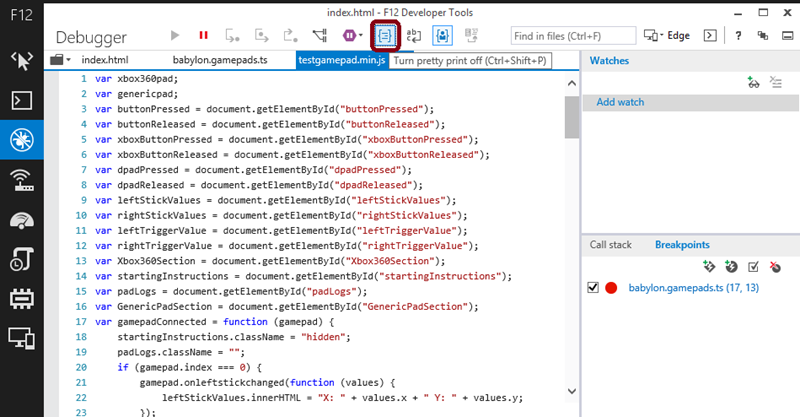
Task: Click the F12 logo in sidebar
Action: [21, 15]
